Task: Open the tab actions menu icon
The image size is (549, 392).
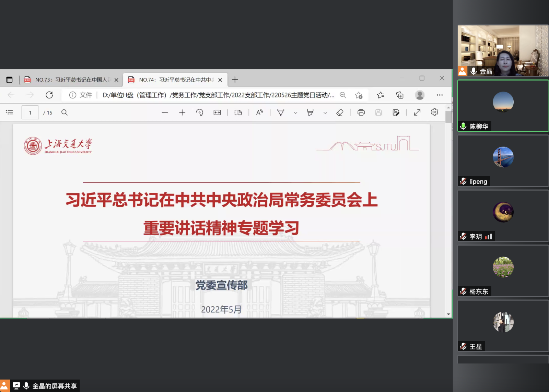Action: [x=9, y=80]
